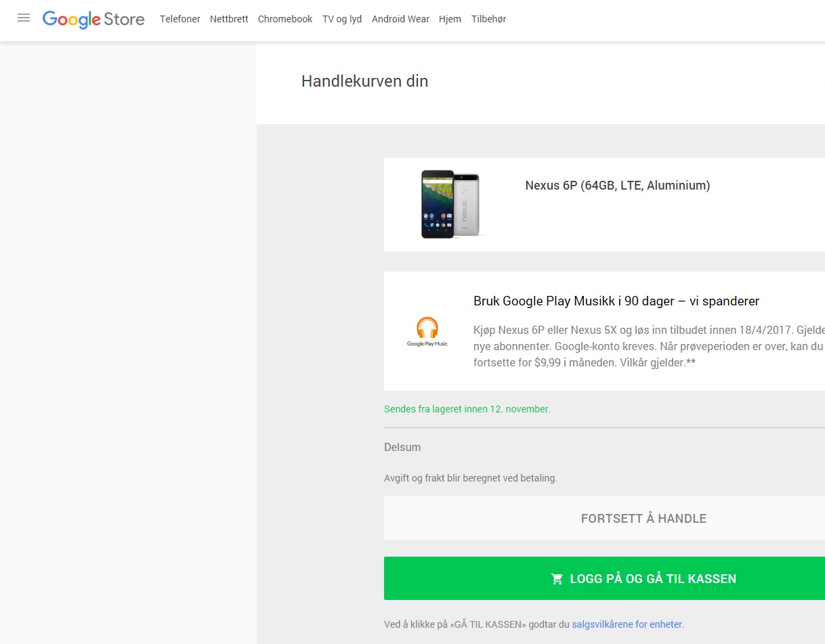The image size is (825, 644).
Task: Select Chromebook in the navigation bar
Action: point(285,19)
